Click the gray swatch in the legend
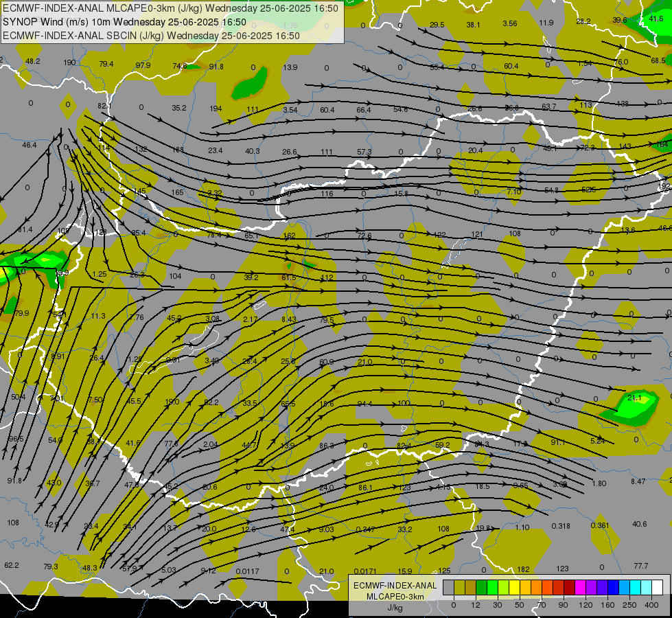The height and width of the screenshot is (618, 672). pyautogui.click(x=449, y=588)
